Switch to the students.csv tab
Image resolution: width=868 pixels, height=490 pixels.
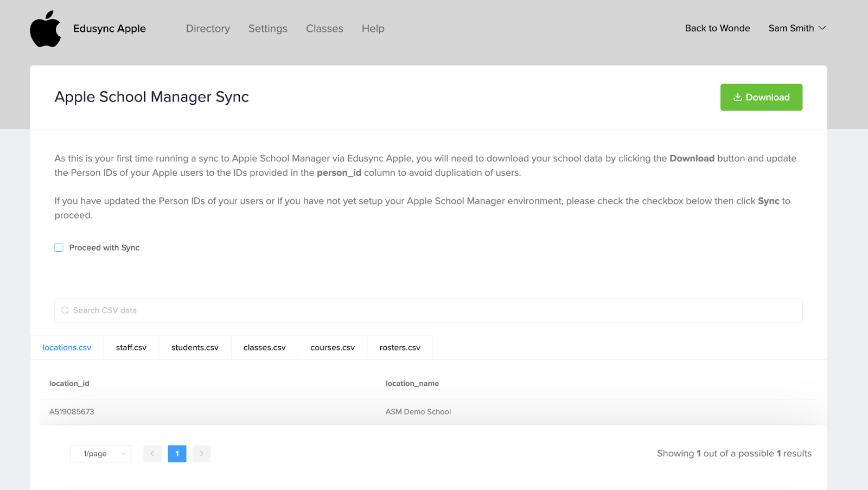pyautogui.click(x=195, y=347)
